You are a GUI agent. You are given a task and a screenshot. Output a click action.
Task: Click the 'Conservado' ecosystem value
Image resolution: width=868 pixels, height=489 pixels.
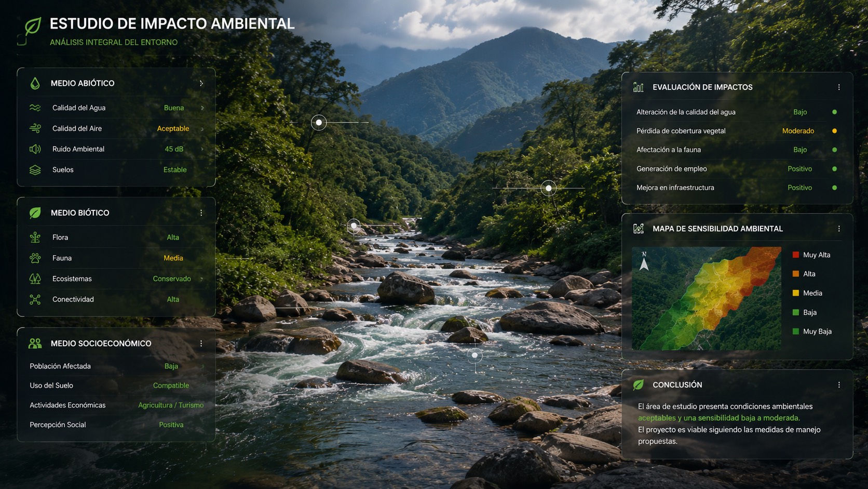pyautogui.click(x=172, y=279)
